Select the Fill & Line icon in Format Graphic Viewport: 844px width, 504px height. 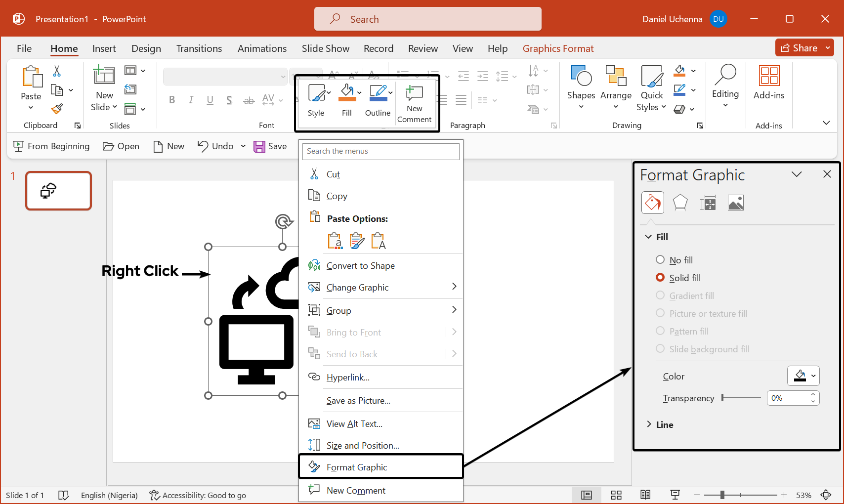click(652, 203)
